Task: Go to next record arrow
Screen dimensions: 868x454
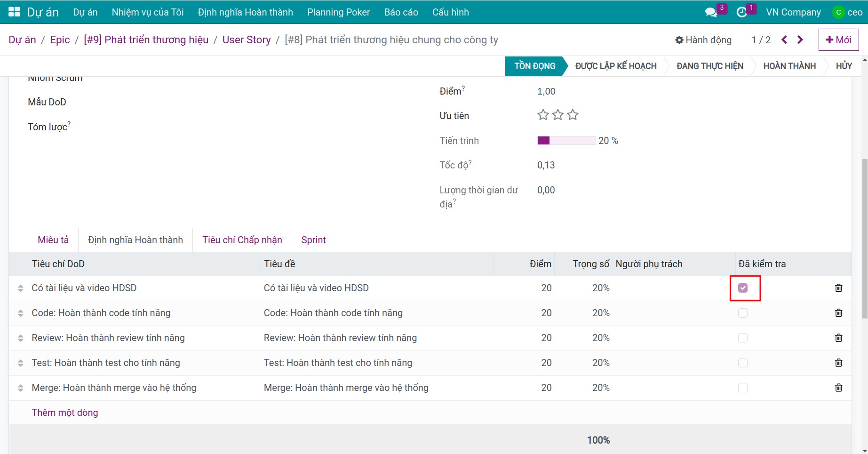Action: (x=800, y=40)
